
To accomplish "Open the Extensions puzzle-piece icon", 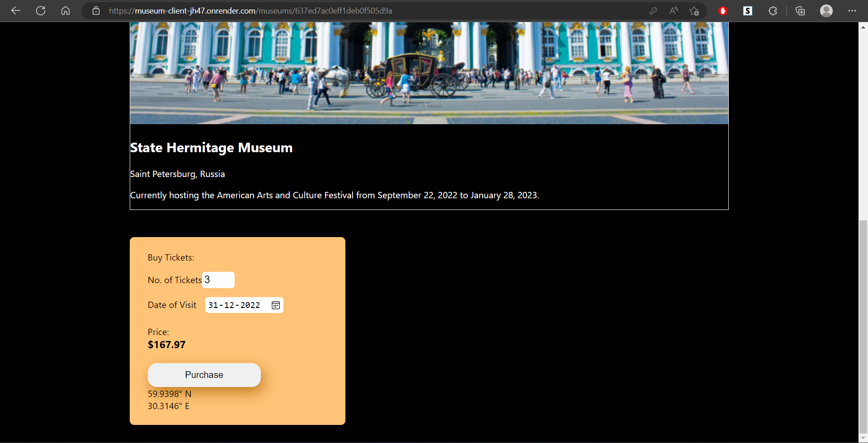I will click(x=773, y=11).
